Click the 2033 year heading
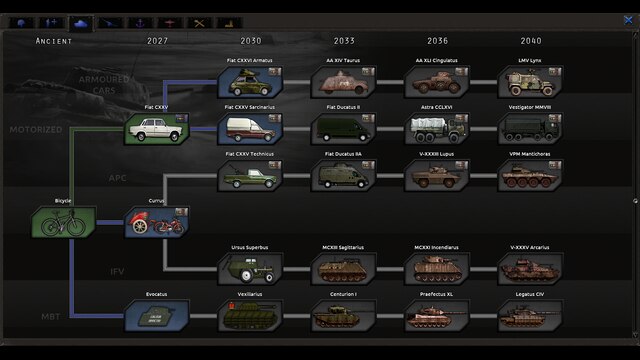 [x=344, y=41]
